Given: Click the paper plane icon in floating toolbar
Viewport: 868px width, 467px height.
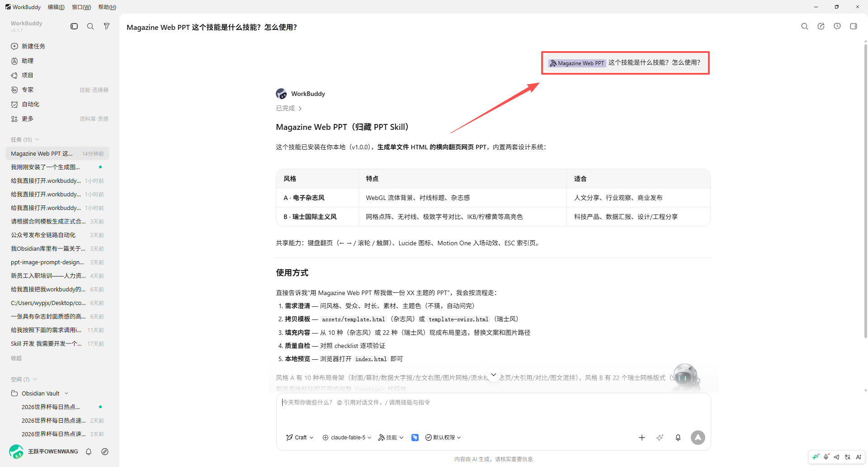Looking at the screenshot, I should point(837,457).
